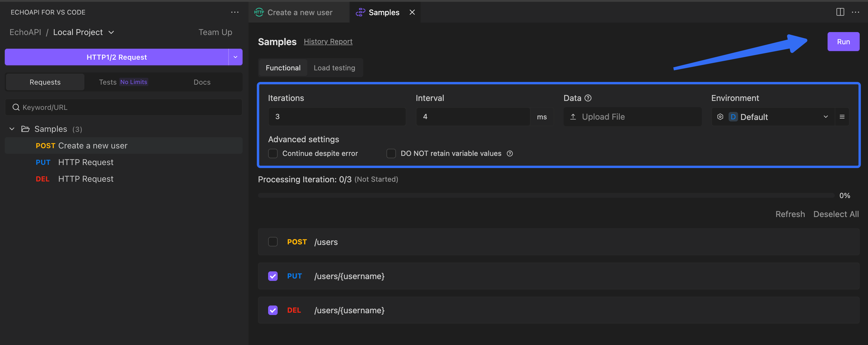Open the EchoAPI panel more actions ellipsis

tap(235, 12)
